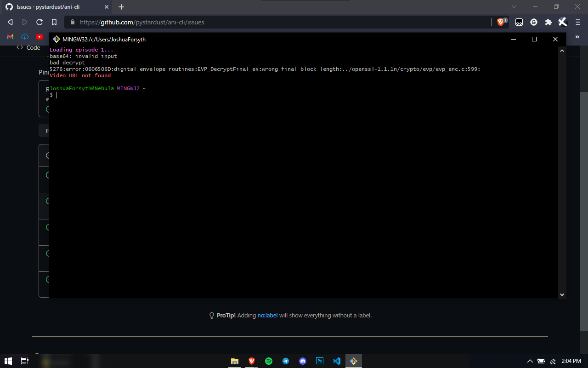Click the Git Bash logo in MINGW32 title bar
The width and height of the screenshot is (588, 368).
[57, 39]
